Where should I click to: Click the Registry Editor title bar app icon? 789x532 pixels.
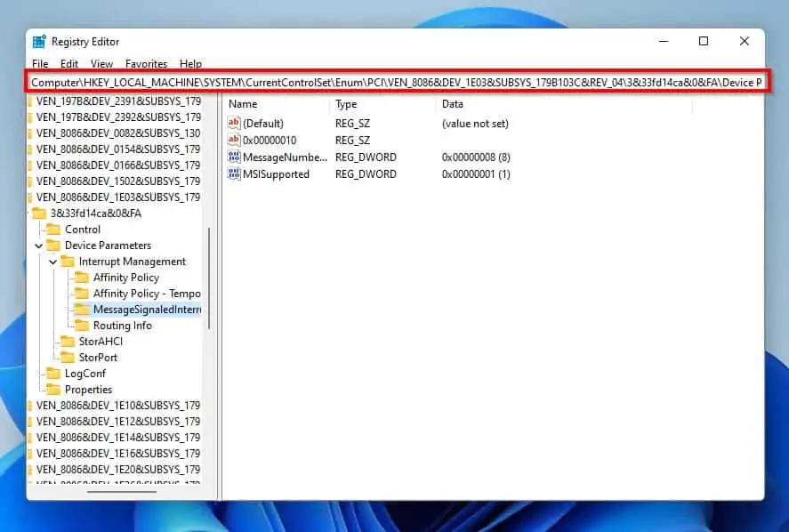39,42
